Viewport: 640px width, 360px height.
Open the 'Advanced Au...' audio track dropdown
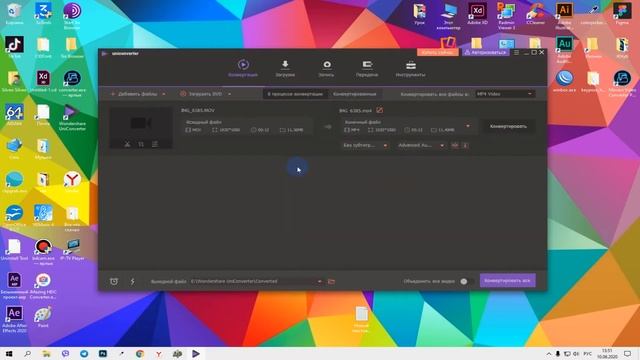421,145
